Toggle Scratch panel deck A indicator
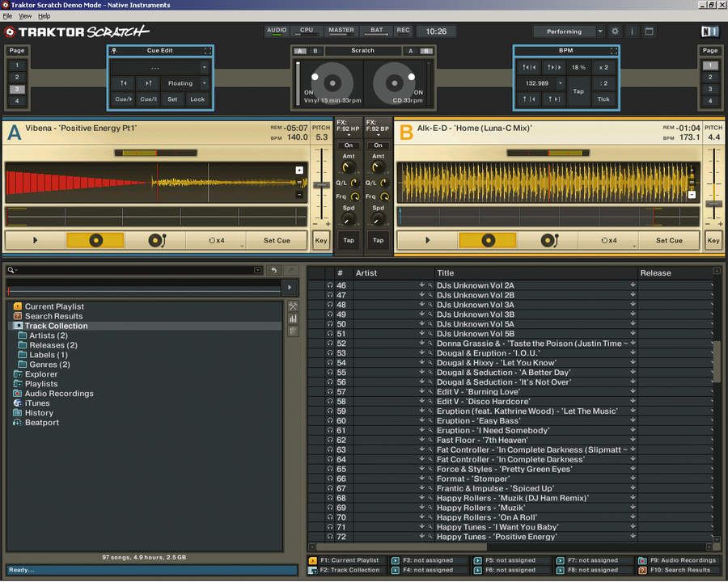This screenshot has height=582, width=728. [300, 51]
